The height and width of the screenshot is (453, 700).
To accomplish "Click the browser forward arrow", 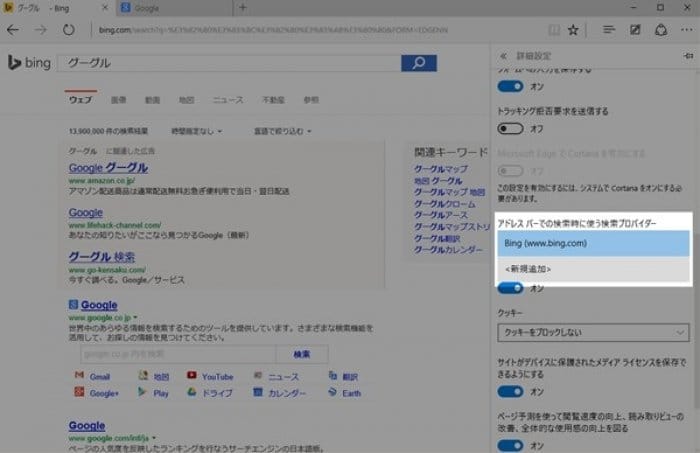I will 41,30.
